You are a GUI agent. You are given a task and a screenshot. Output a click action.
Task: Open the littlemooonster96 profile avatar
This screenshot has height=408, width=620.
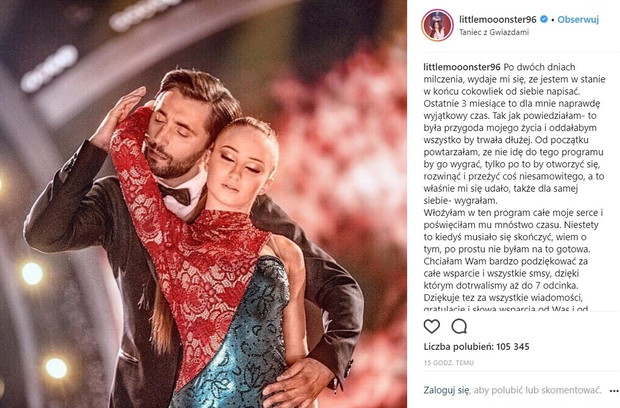pos(437,25)
